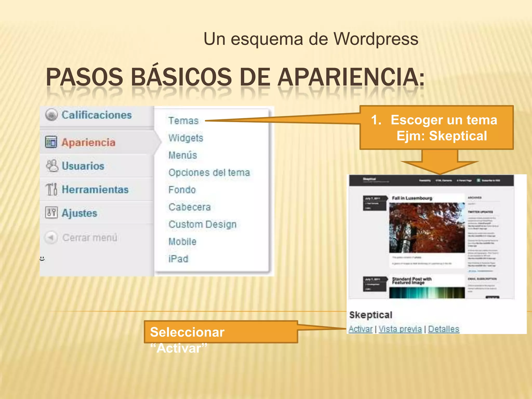Viewport: 532px width, 399px height.
Task: Open the Usuarios menu
Action: pos(83,166)
